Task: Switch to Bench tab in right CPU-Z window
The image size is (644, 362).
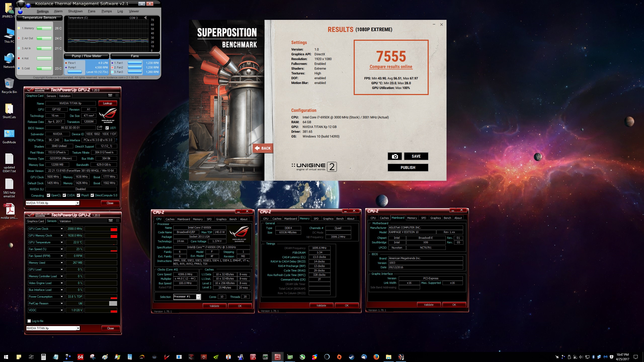Action: (447, 218)
